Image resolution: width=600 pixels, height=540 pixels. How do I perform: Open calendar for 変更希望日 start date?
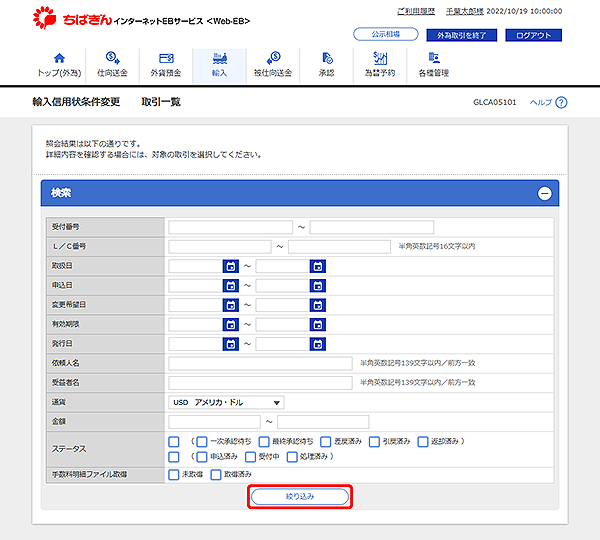coord(231,305)
